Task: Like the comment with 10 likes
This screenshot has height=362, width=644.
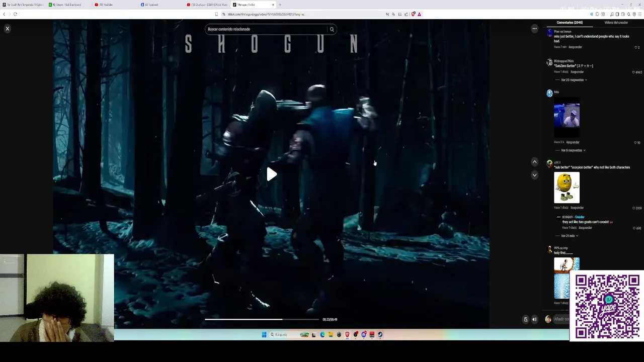Action: point(634,143)
